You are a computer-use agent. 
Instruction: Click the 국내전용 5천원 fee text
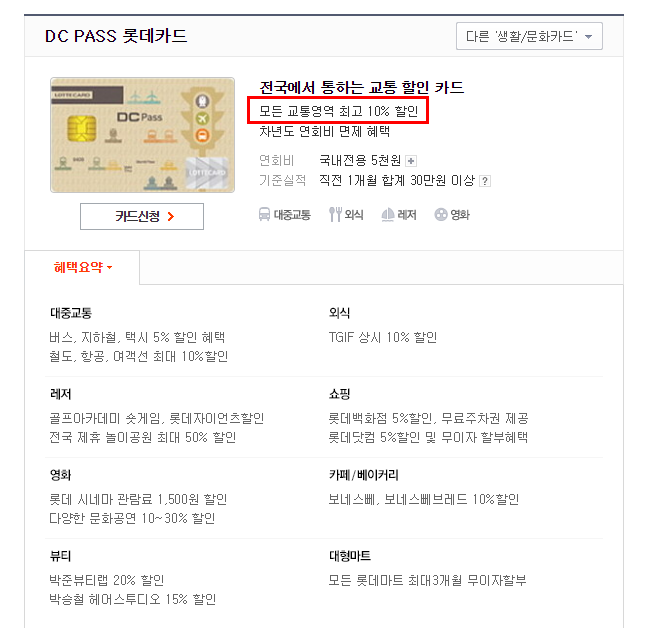(x=360, y=160)
